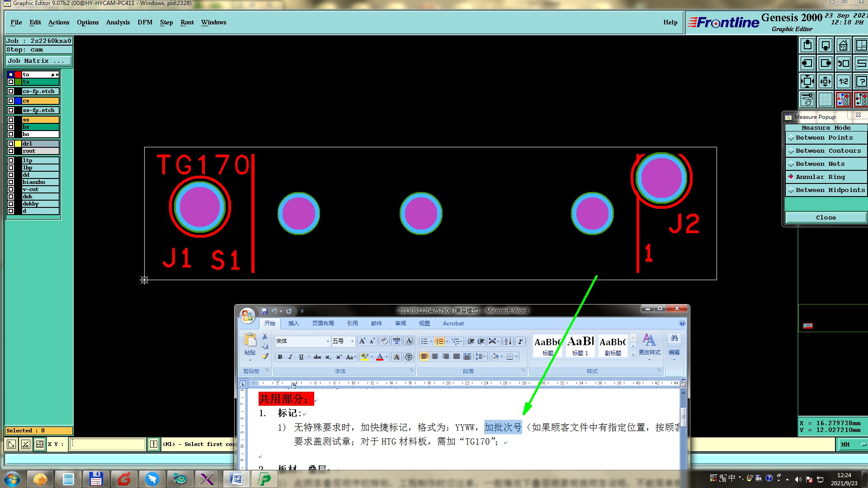Open Word from the Windows taskbar
The height and width of the screenshot is (488, 868).
click(x=236, y=479)
